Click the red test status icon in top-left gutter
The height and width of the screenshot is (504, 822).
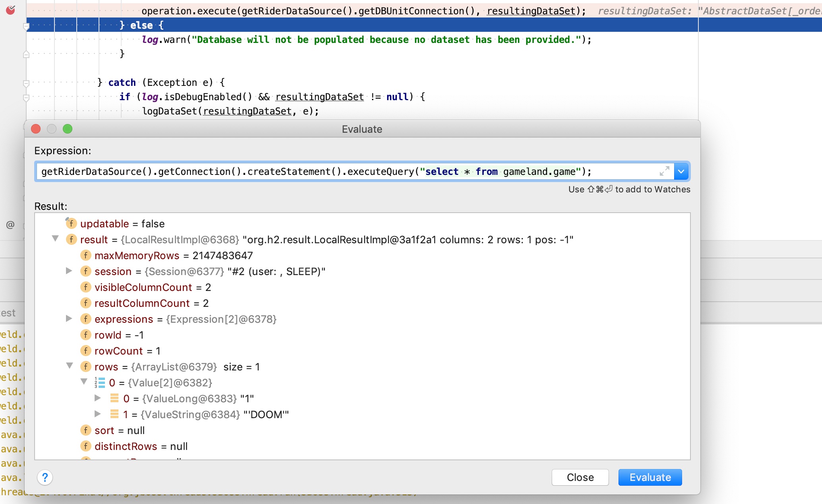[x=10, y=10]
